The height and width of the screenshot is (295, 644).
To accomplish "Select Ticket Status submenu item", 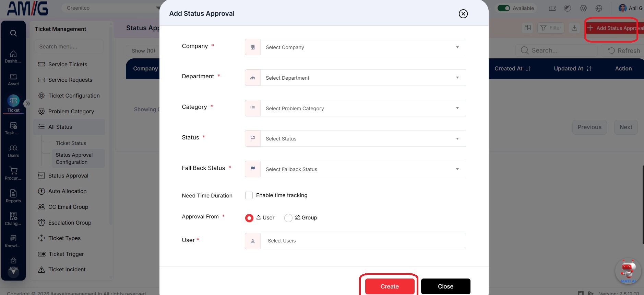I will point(71,143).
